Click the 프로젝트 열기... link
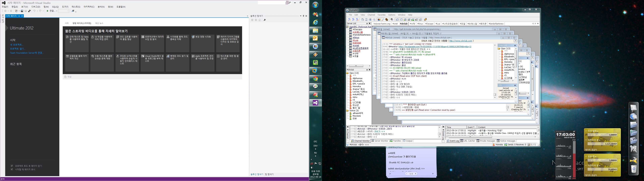 tap(17, 49)
